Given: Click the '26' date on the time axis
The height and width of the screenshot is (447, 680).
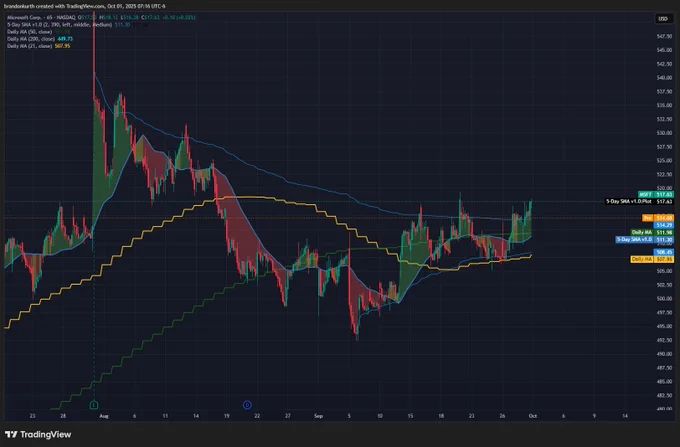Looking at the screenshot, I should pos(502,416).
